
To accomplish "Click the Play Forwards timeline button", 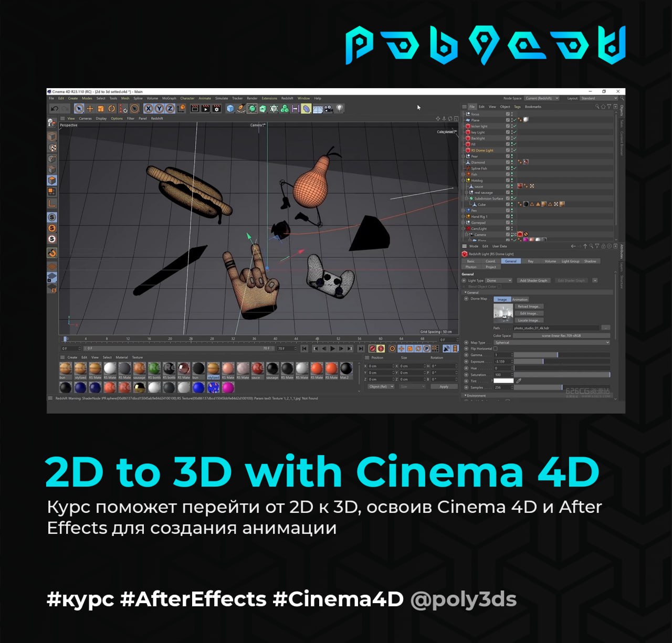I will click(332, 349).
